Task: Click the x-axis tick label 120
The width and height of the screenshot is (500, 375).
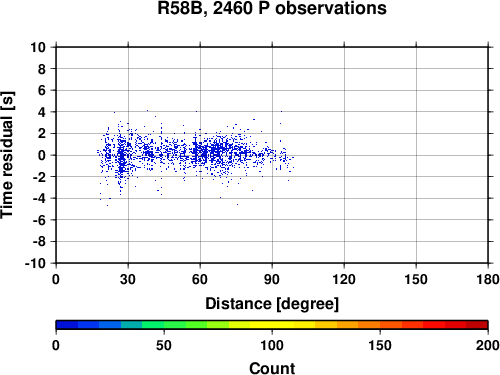Action: click(344, 279)
